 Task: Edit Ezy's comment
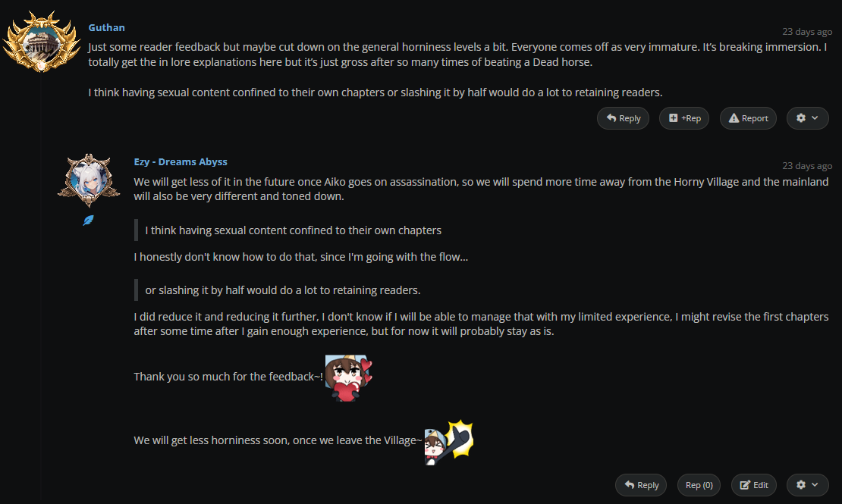[754, 485]
